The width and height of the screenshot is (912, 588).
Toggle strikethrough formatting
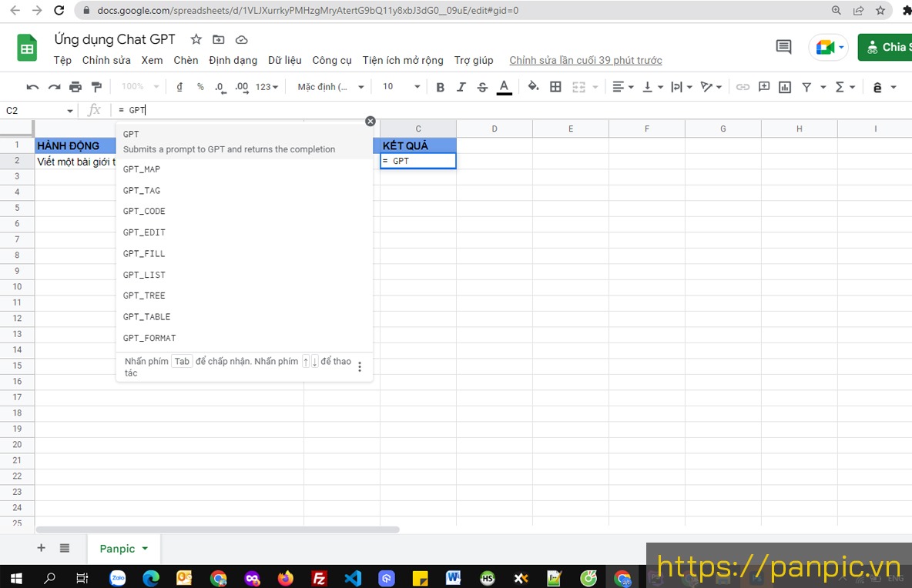(x=482, y=87)
